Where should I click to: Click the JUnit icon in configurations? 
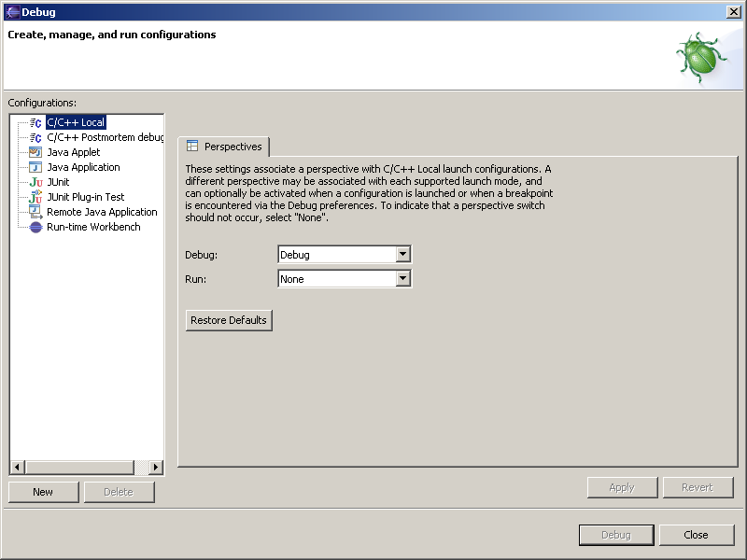point(35,182)
